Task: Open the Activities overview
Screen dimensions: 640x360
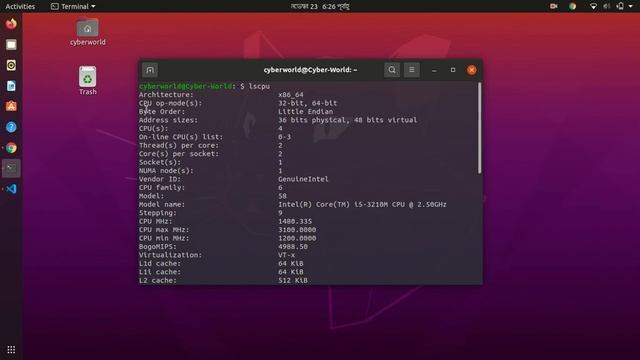Action: 20,7
